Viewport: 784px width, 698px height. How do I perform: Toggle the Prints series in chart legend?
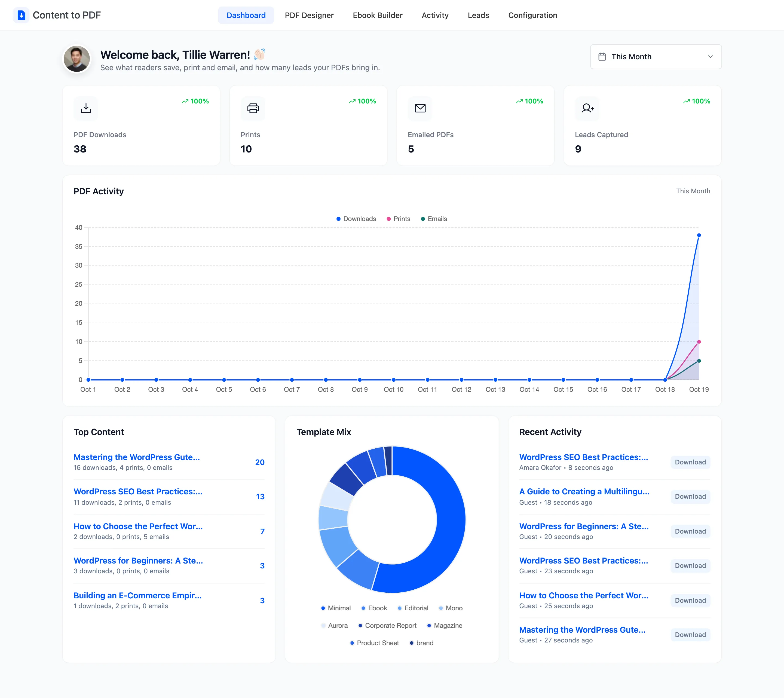tap(398, 219)
